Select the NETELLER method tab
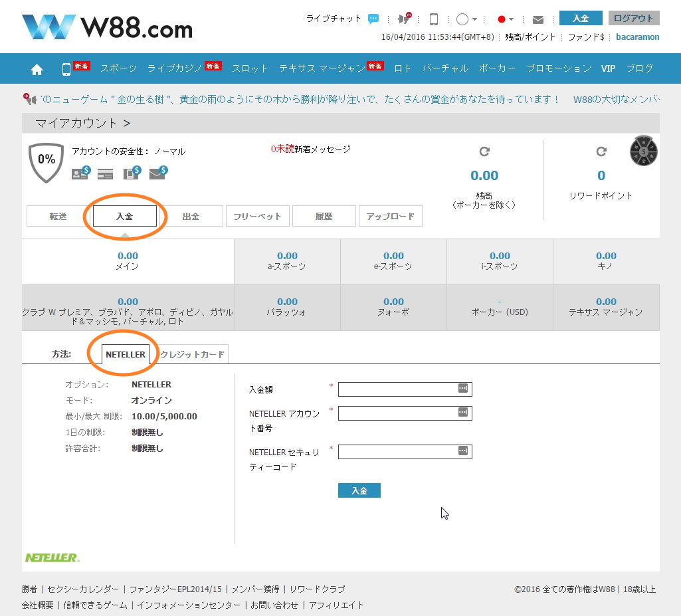Viewport: 681px width, 616px height. pyautogui.click(x=126, y=354)
